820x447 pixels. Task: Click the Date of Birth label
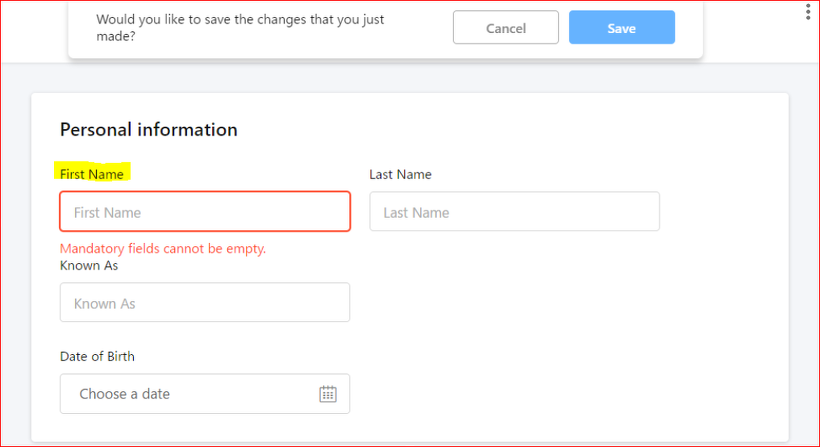click(97, 356)
